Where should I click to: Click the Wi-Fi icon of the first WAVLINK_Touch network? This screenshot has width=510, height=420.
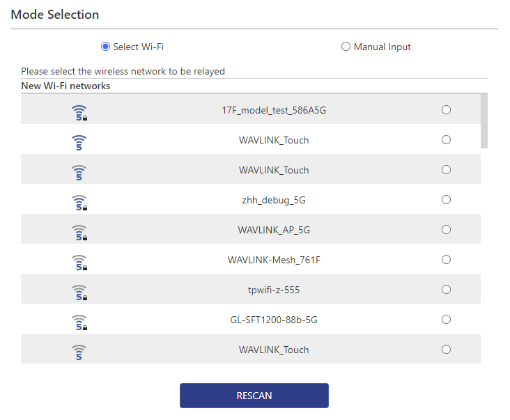click(80, 142)
